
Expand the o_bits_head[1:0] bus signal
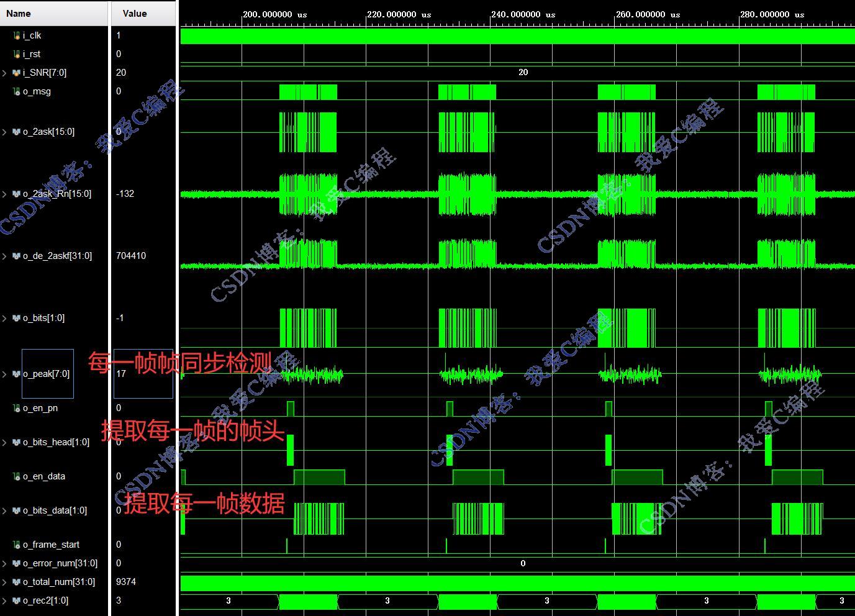pos(5,442)
